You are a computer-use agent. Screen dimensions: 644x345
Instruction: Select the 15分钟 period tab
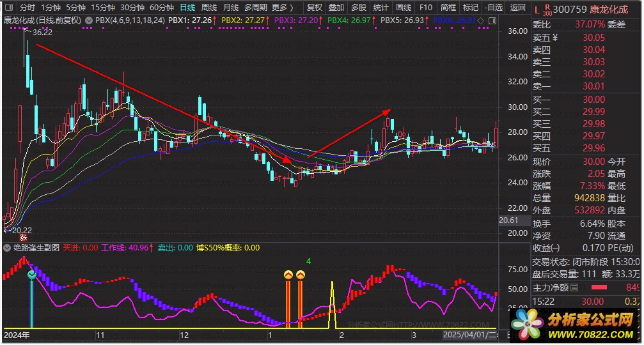tap(103, 8)
